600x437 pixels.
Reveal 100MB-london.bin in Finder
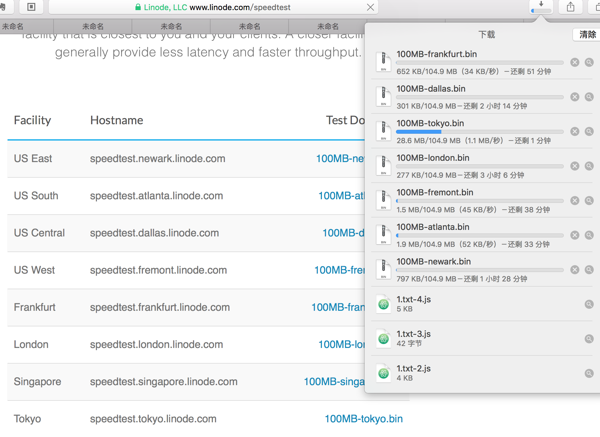click(589, 166)
